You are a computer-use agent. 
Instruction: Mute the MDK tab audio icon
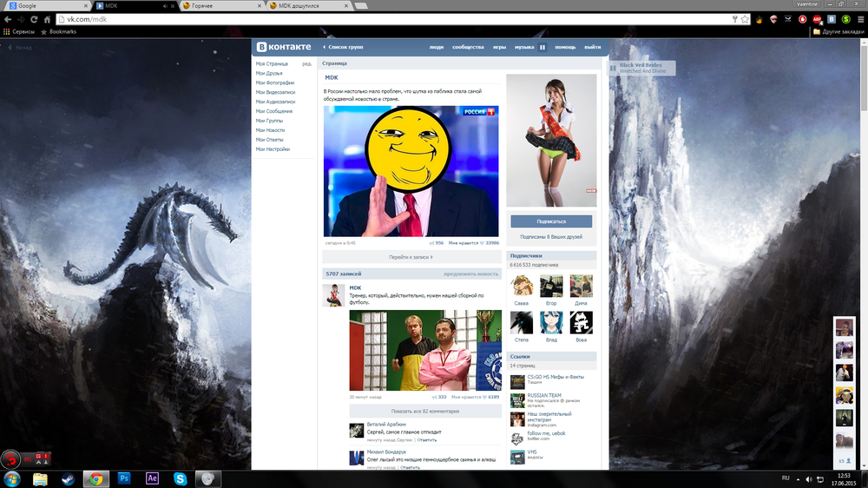pos(165,6)
